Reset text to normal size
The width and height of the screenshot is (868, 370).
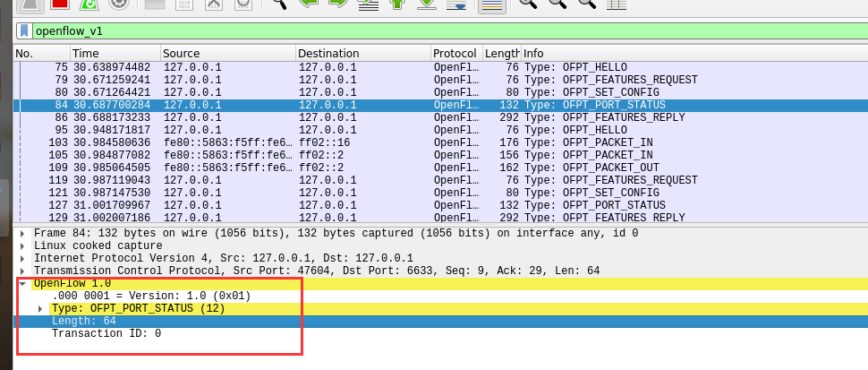click(587, 4)
